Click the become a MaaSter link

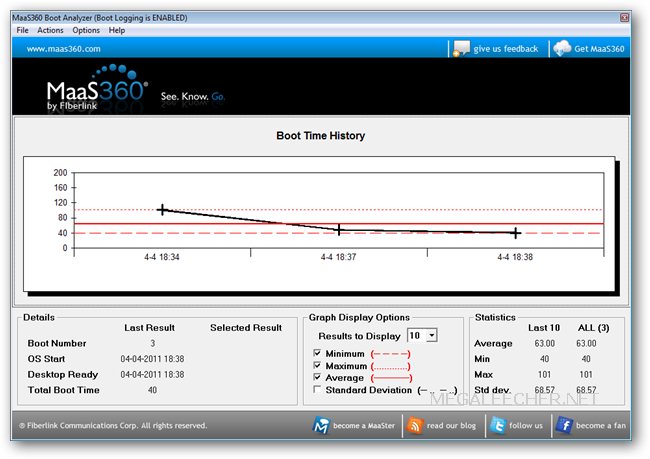364,425
